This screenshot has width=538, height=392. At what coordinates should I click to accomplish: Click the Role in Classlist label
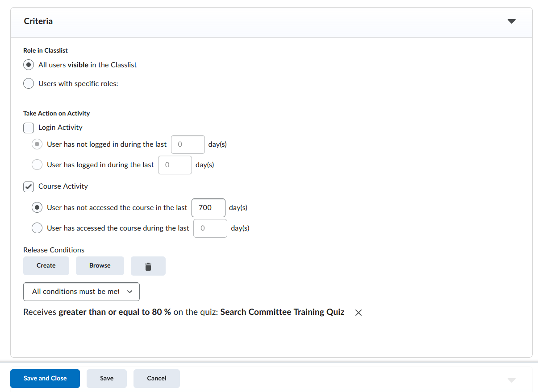tap(46, 50)
